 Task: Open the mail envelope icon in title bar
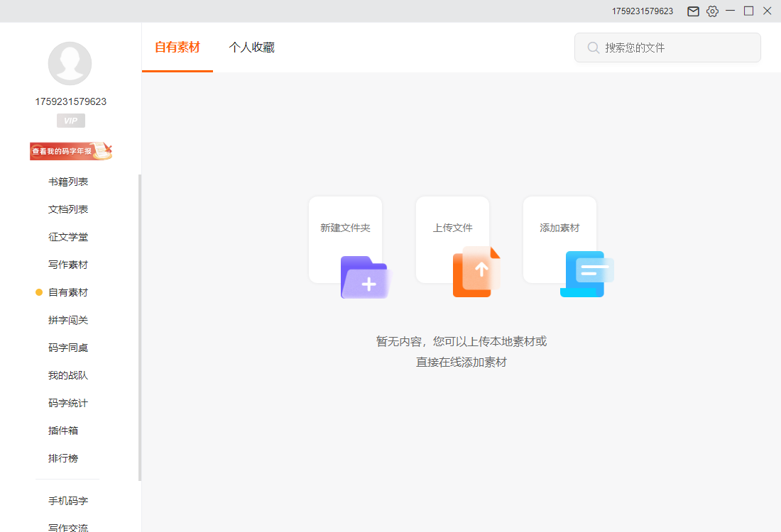point(693,11)
